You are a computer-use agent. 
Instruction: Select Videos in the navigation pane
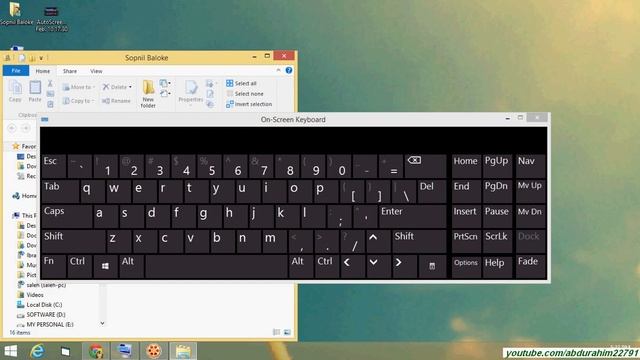coord(31,295)
